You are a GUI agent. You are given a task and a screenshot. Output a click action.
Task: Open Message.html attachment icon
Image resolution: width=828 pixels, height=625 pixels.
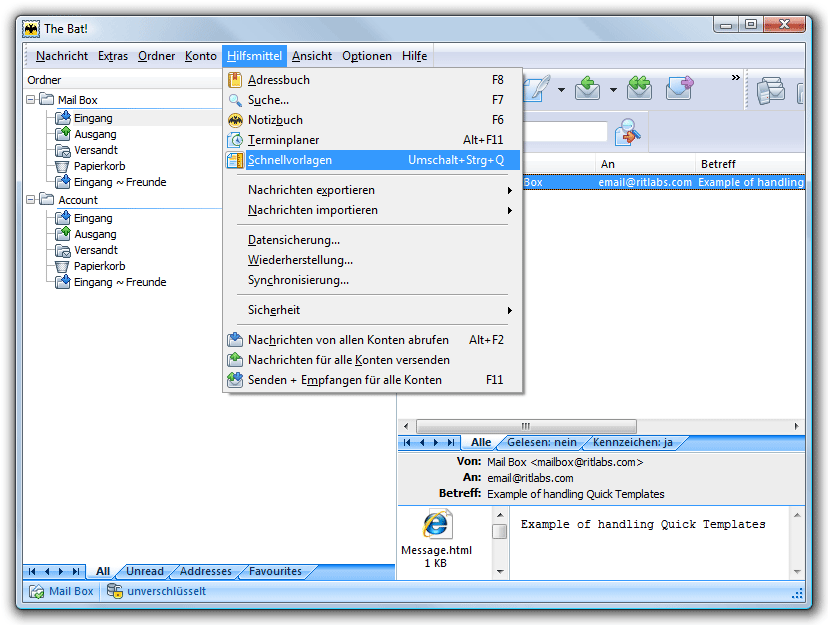click(x=436, y=524)
